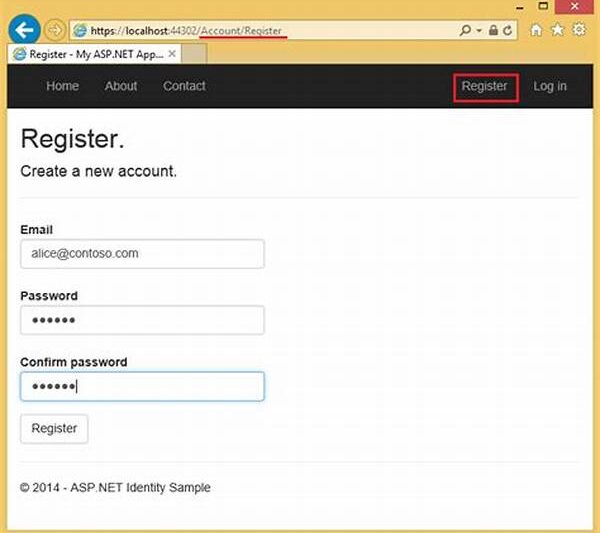
Task: Open the Log in nav link
Action: [x=550, y=86]
